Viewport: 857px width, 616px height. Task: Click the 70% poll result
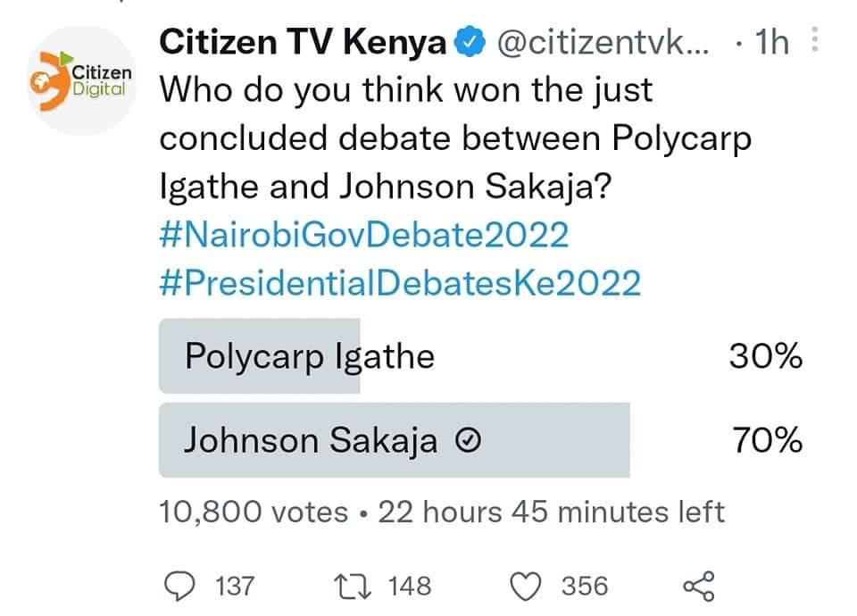(765, 441)
